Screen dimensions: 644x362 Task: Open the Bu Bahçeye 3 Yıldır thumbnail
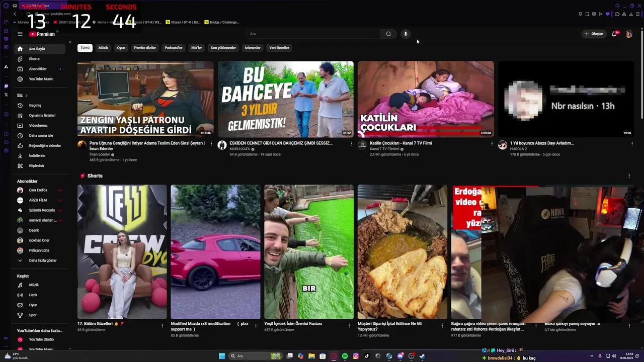(286, 99)
